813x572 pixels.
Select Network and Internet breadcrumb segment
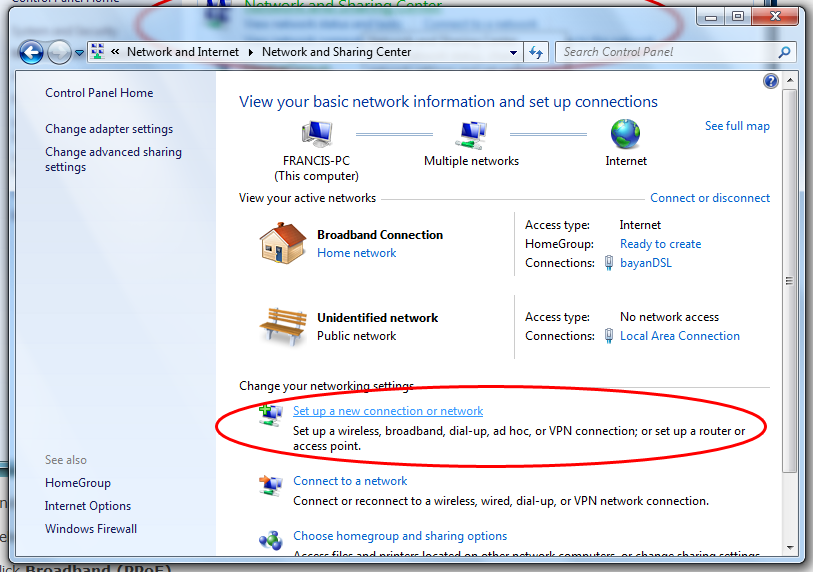tap(183, 52)
